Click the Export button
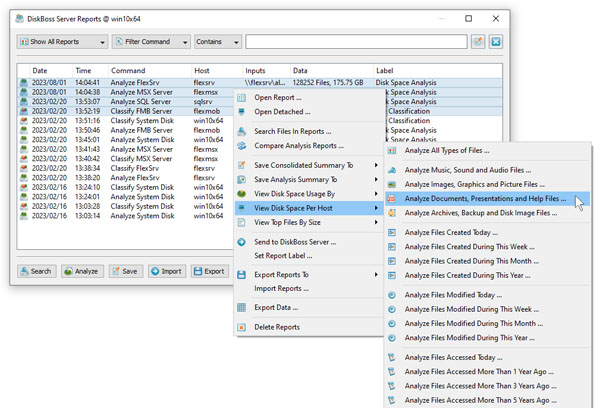Viewport: 600px width, 408px height. 210,271
